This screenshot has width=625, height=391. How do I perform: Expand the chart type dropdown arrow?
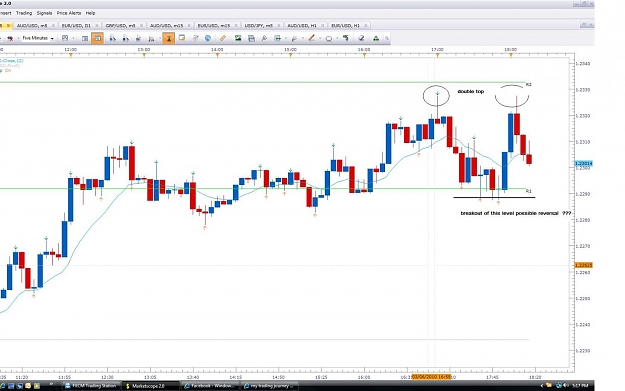(x=73, y=38)
